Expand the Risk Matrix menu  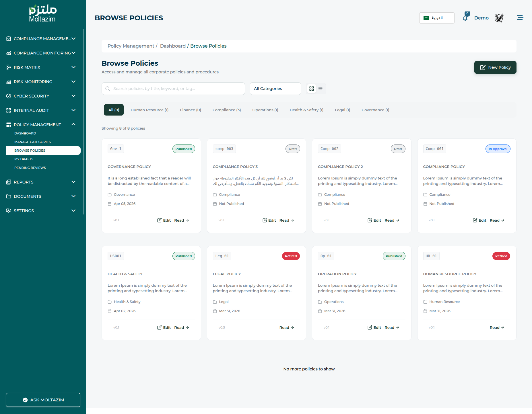coord(73,67)
